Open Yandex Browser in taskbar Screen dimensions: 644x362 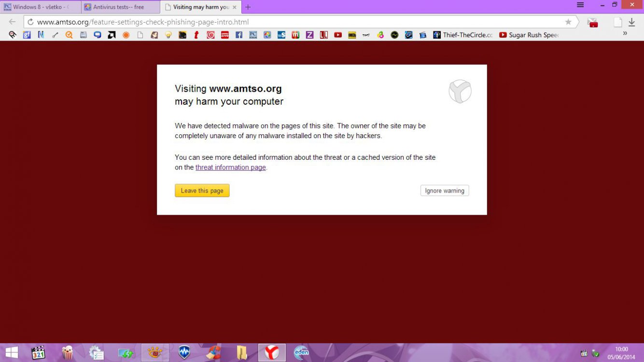pyautogui.click(x=272, y=353)
